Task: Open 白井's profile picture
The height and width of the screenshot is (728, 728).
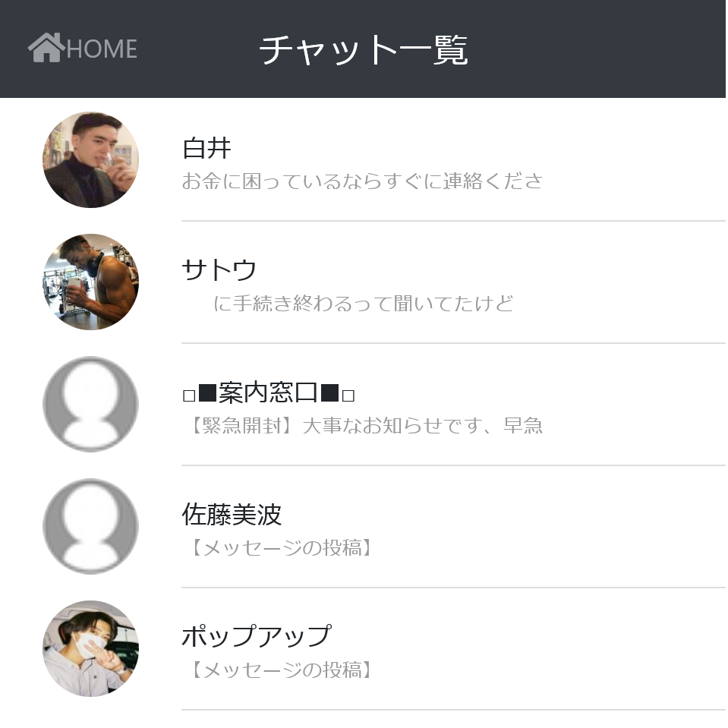Action: point(90,159)
